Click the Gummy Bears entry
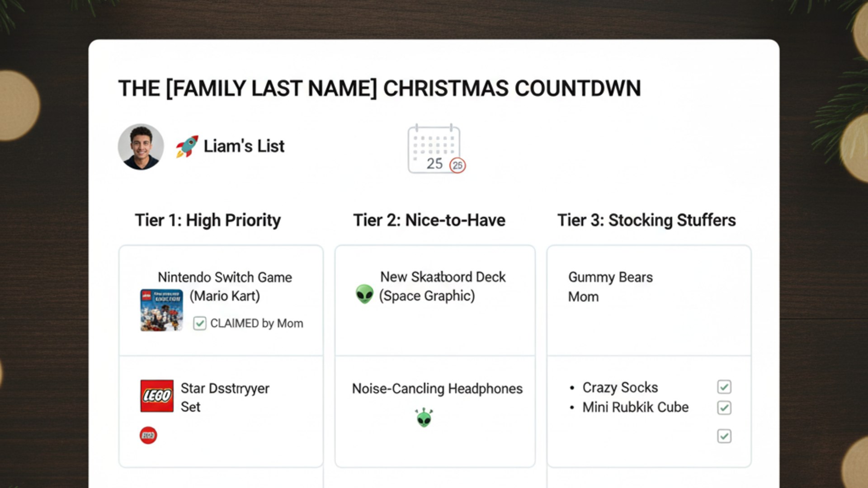 610,277
